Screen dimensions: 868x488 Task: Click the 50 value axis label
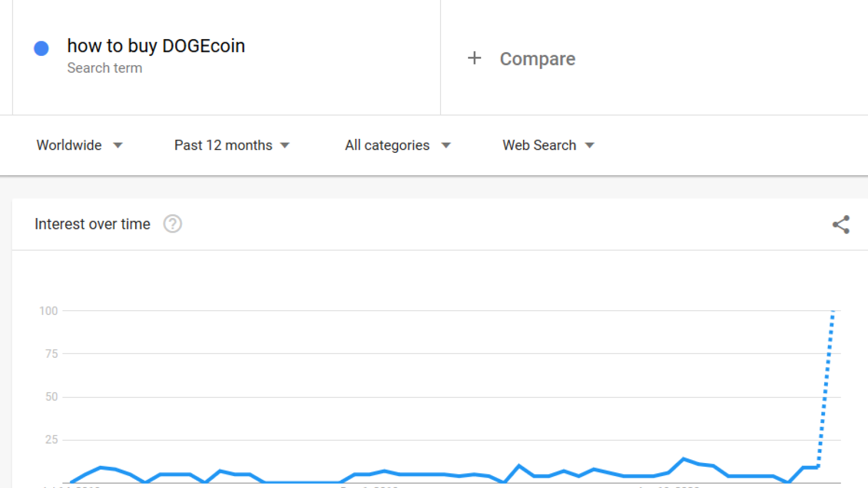pos(52,396)
